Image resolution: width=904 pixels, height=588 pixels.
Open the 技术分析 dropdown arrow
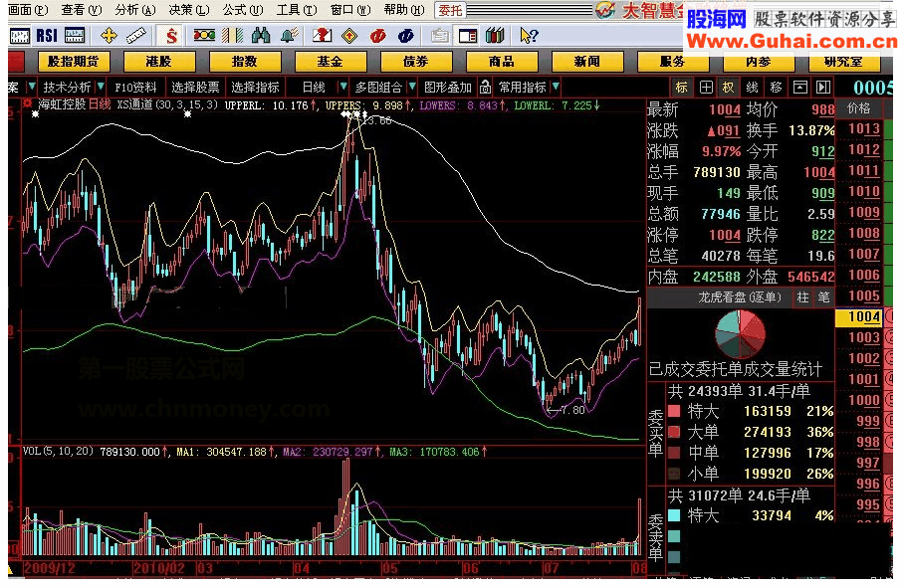click(101, 87)
